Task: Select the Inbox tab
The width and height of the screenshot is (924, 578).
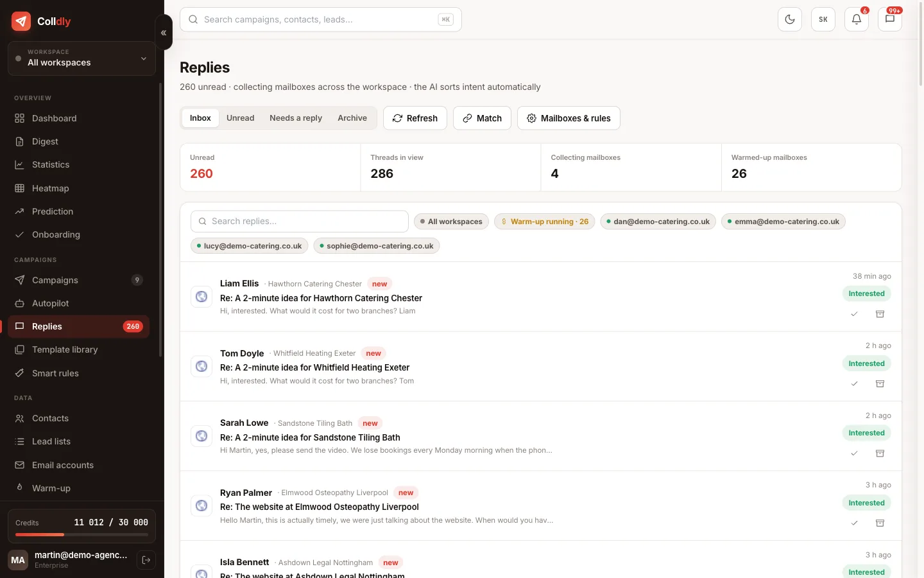Action: coord(200,118)
